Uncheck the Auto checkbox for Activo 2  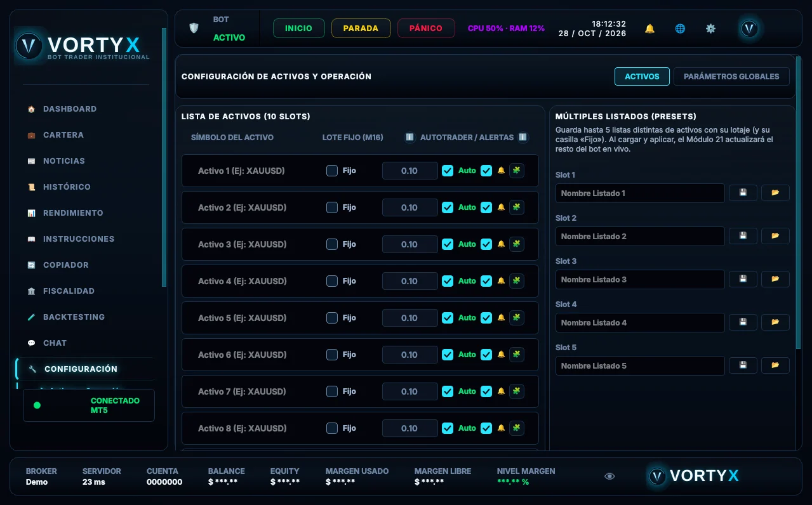coord(448,207)
